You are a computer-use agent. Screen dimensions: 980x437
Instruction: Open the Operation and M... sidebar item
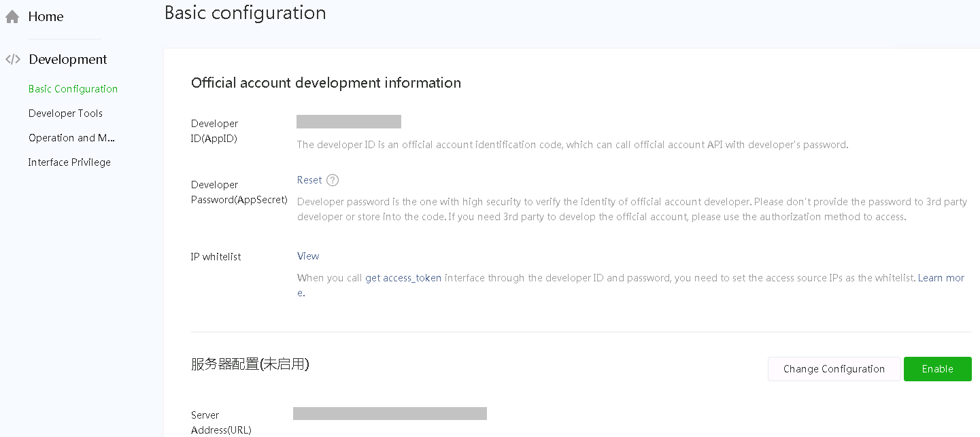[x=71, y=138]
